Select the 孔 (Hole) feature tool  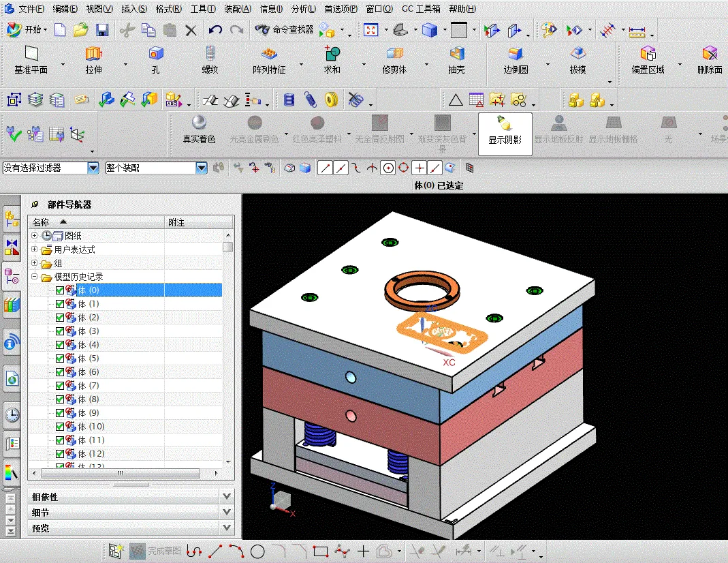point(156,54)
